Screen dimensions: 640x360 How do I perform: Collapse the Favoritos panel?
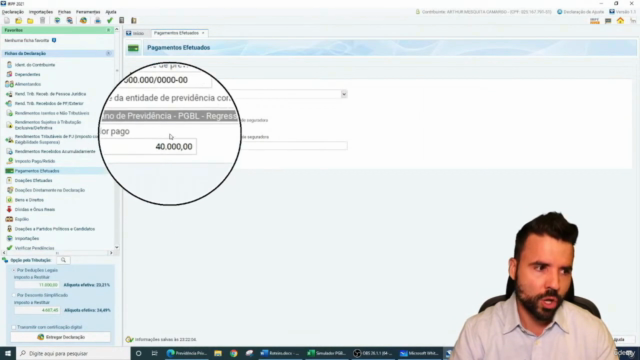click(109, 30)
